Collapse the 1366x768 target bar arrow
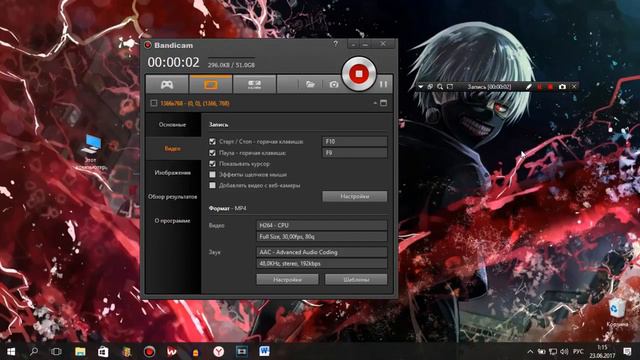This screenshot has width=640, height=360. coord(375,103)
